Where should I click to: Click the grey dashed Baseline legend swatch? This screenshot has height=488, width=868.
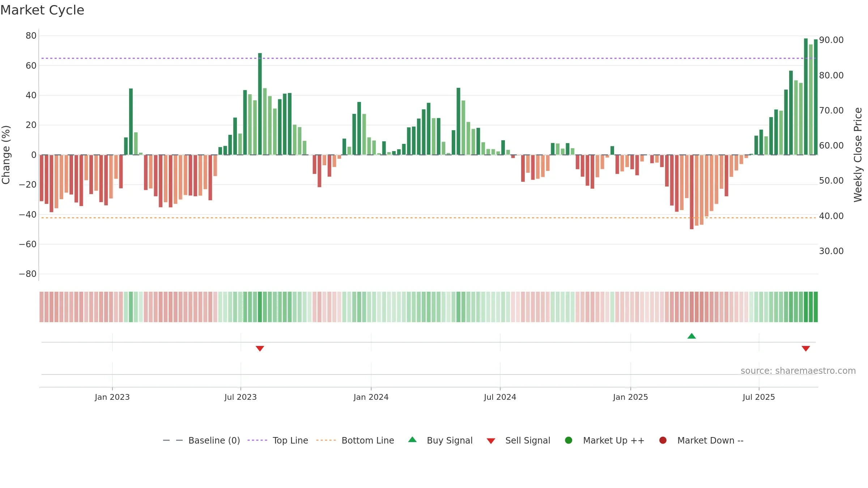click(x=173, y=440)
